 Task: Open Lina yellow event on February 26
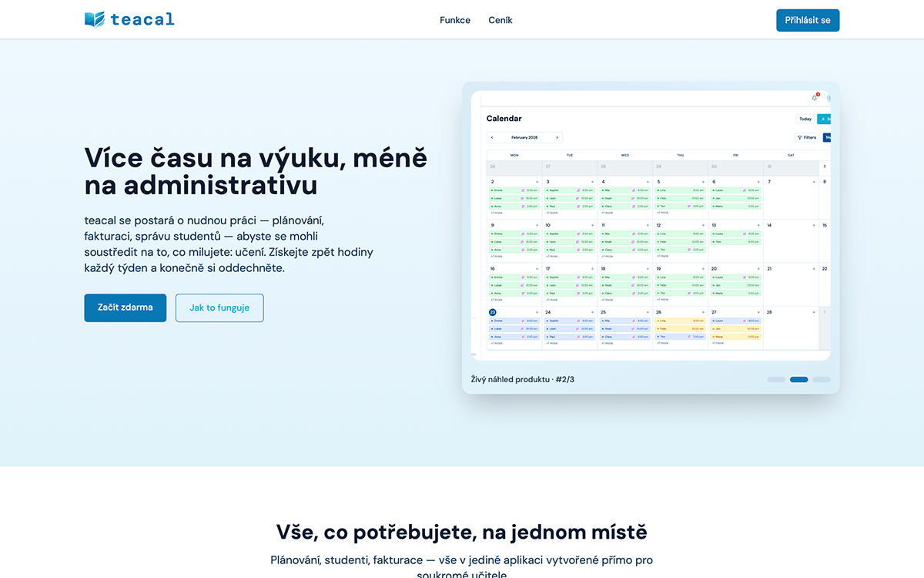(681, 321)
